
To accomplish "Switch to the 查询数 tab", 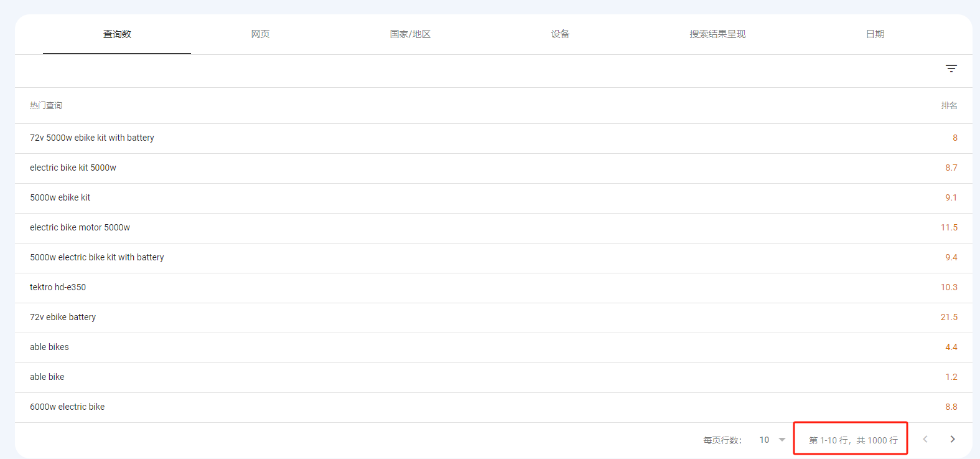I will (117, 34).
